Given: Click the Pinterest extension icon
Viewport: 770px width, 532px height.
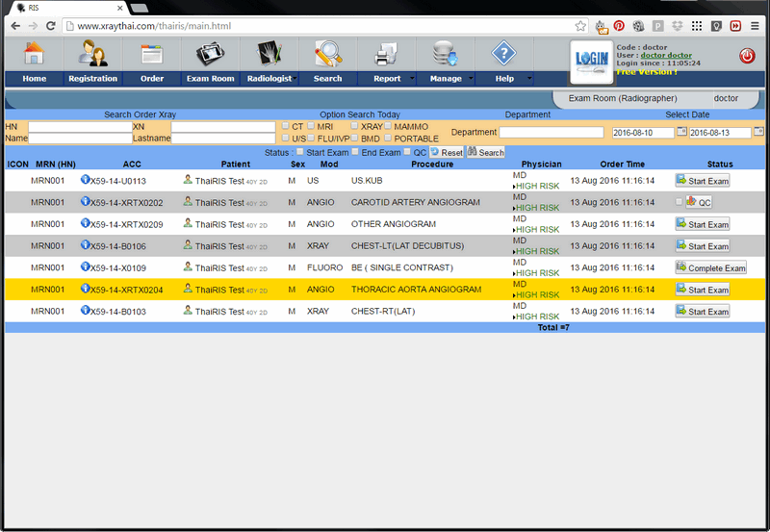Looking at the screenshot, I should [x=620, y=26].
